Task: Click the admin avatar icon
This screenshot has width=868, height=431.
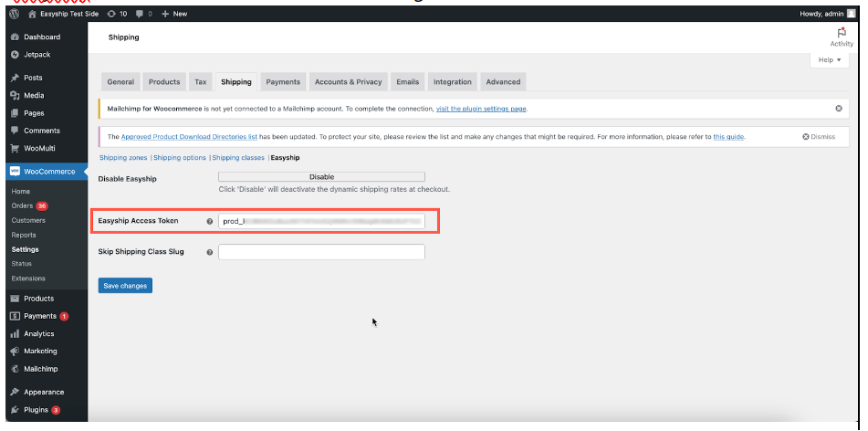Action: (852, 14)
